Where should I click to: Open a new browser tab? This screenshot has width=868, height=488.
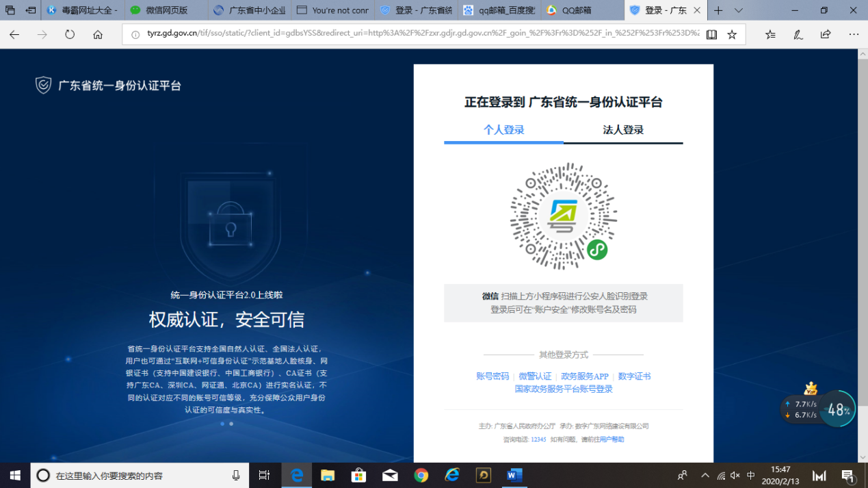tap(718, 10)
